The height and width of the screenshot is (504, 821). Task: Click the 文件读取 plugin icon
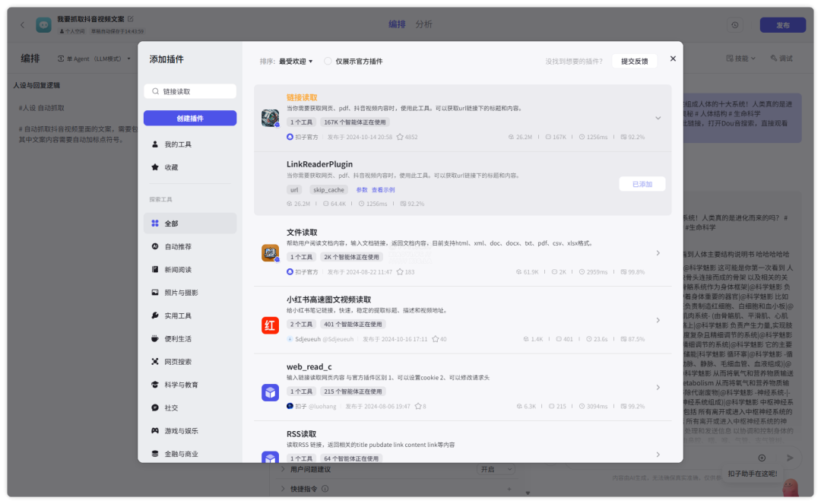point(270,253)
